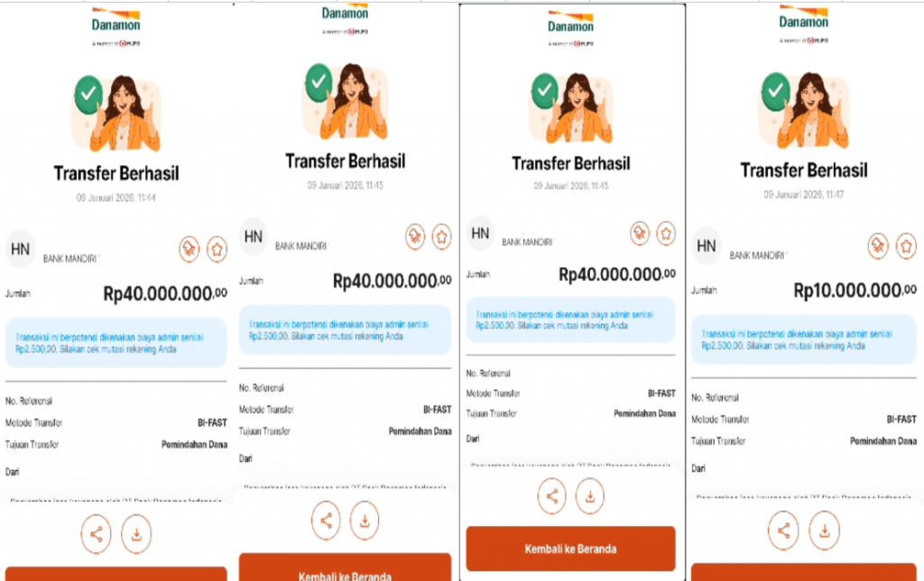Click the thumbs-up success illustration on the 11:44 receipt
924x581 pixels.
click(116, 113)
